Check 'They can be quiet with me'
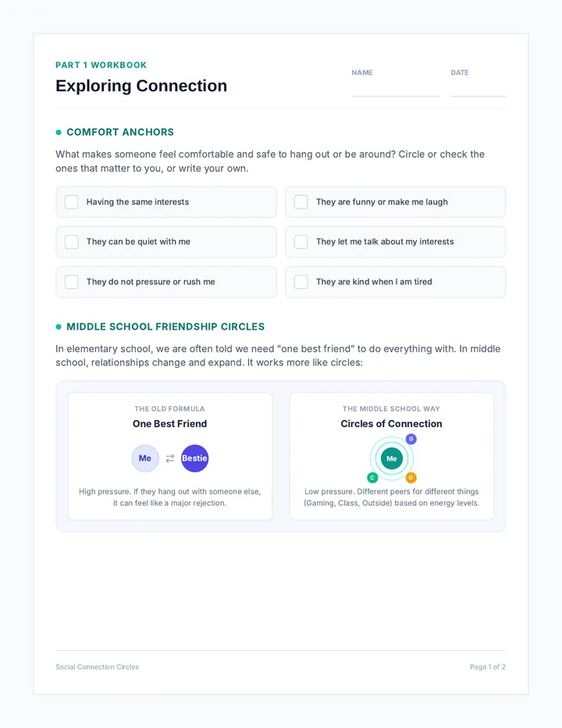The height and width of the screenshot is (728, 562). coord(72,242)
